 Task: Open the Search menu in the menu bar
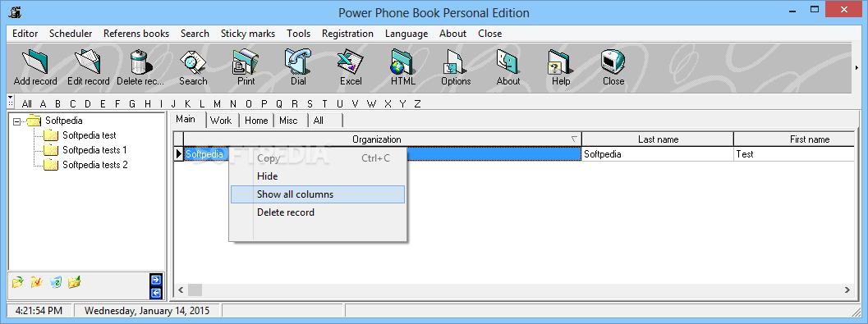click(x=195, y=33)
